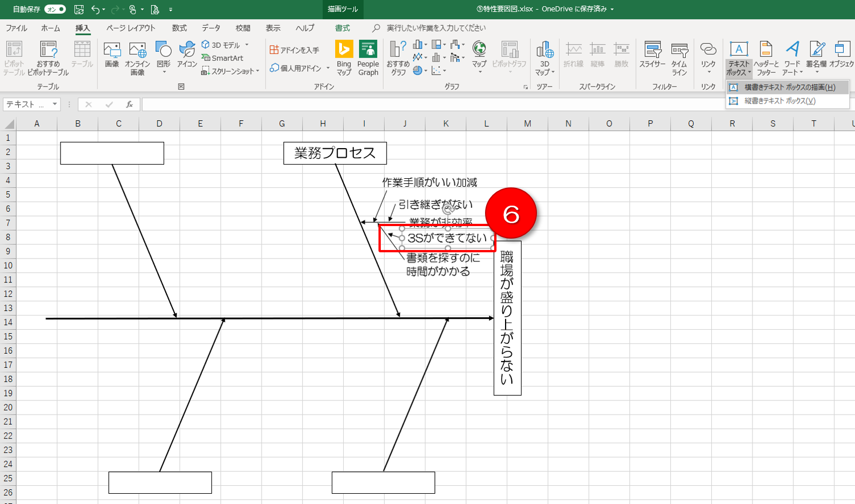Viewport: 855px width, 504px height.
Task: Click the Save icon in title bar
Action: coord(79,10)
